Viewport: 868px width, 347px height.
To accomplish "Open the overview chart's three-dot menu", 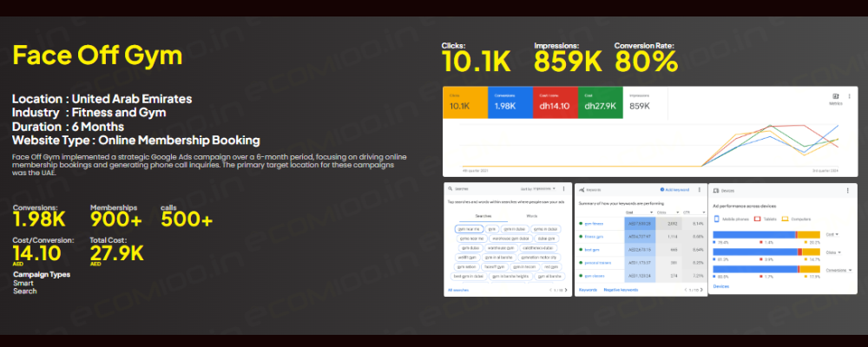I will (x=849, y=97).
